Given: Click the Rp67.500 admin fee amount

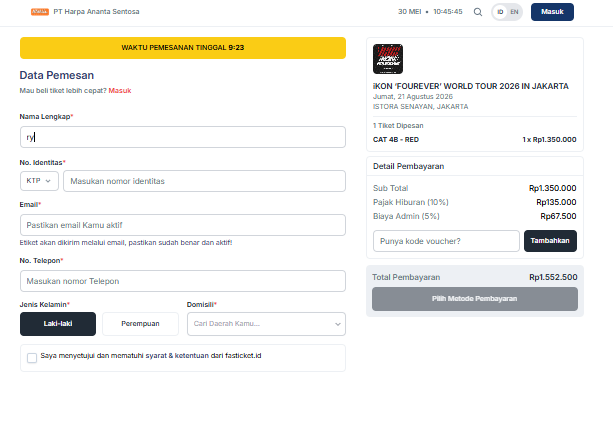Looking at the screenshot, I should [558, 216].
